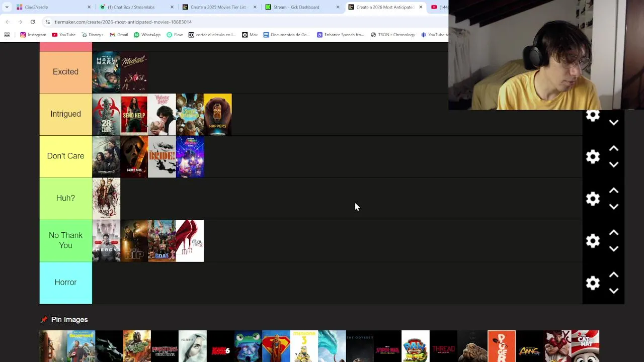This screenshot has width=644, height=362.
Task: Open Disney+ bookmark
Action: 92,35
